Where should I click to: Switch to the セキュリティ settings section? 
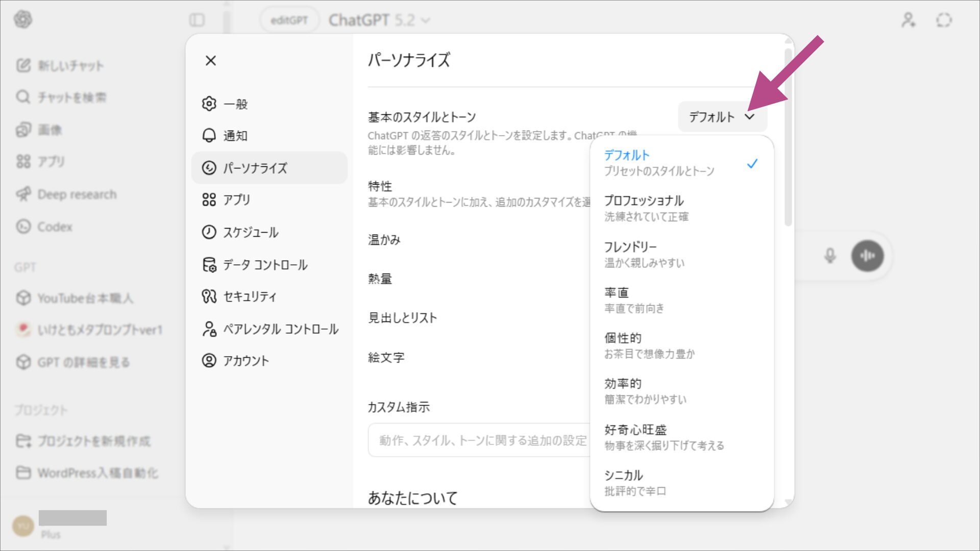click(250, 296)
